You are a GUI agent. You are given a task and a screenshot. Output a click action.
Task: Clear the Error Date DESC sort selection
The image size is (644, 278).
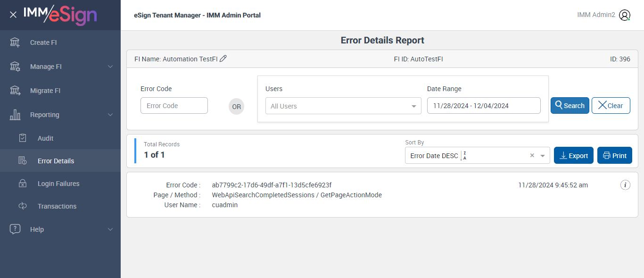(x=532, y=156)
